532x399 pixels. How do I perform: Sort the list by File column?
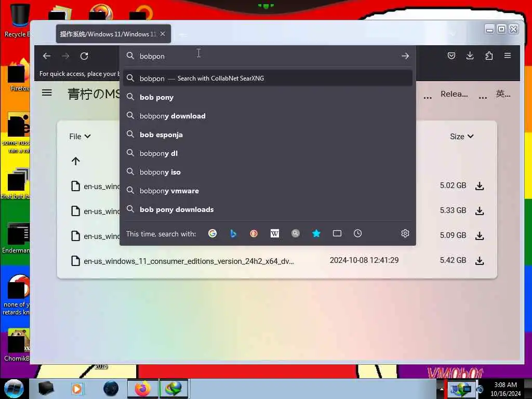(x=79, y=137)
